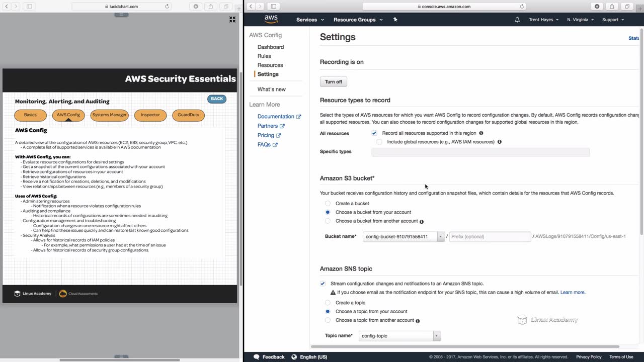
Task: Open the Trent Hayes account menu
Action: [x=543, y=20]
